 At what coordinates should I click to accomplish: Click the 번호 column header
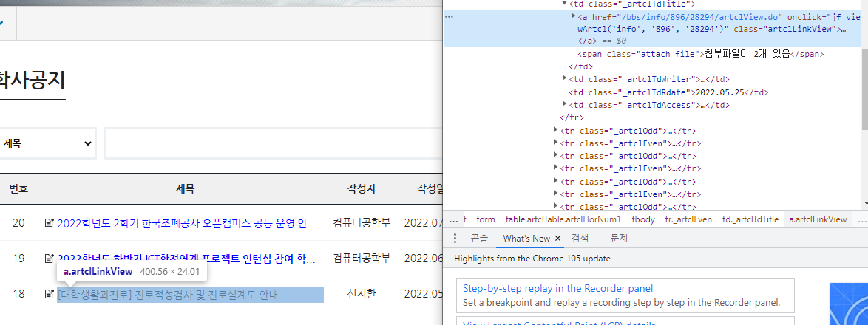tap(18, 189)
